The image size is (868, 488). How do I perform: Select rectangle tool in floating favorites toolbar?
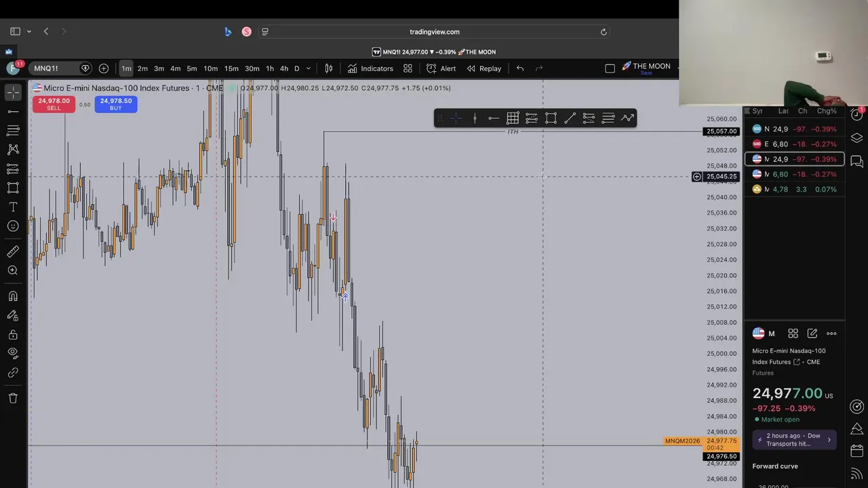click(551, 119)
